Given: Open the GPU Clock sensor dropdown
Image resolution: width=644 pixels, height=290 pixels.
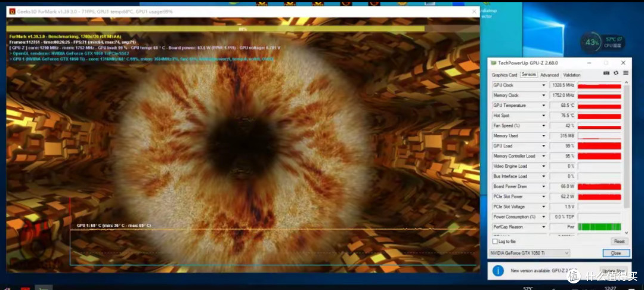Looking at the screenshot, I should coord(544,85).
